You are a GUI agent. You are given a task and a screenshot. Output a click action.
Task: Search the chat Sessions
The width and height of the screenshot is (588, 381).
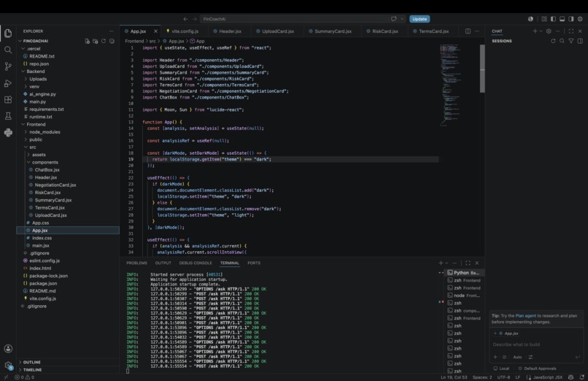(562, 41)
